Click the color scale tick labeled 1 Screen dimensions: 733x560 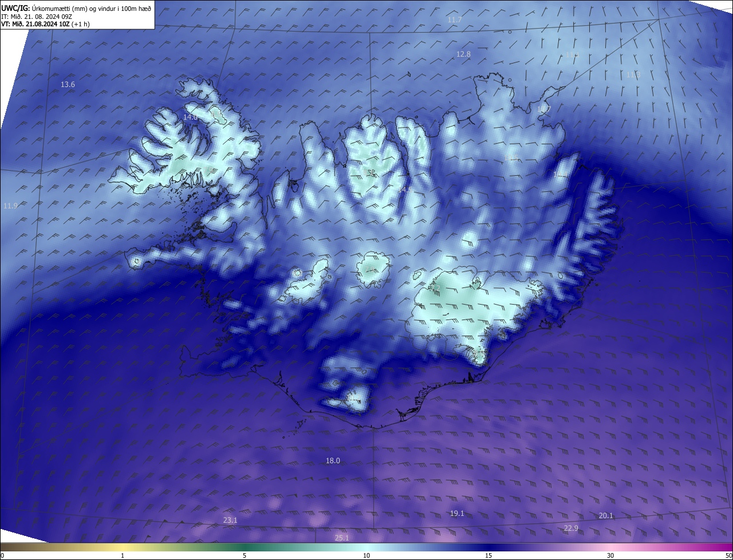(x=123, y=555)
